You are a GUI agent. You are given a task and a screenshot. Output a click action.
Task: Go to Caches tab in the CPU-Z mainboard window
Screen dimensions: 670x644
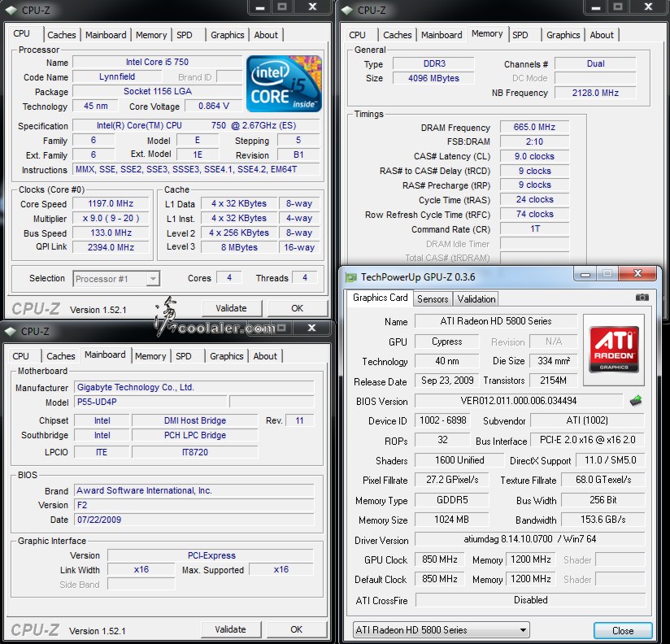pos(61,356)
